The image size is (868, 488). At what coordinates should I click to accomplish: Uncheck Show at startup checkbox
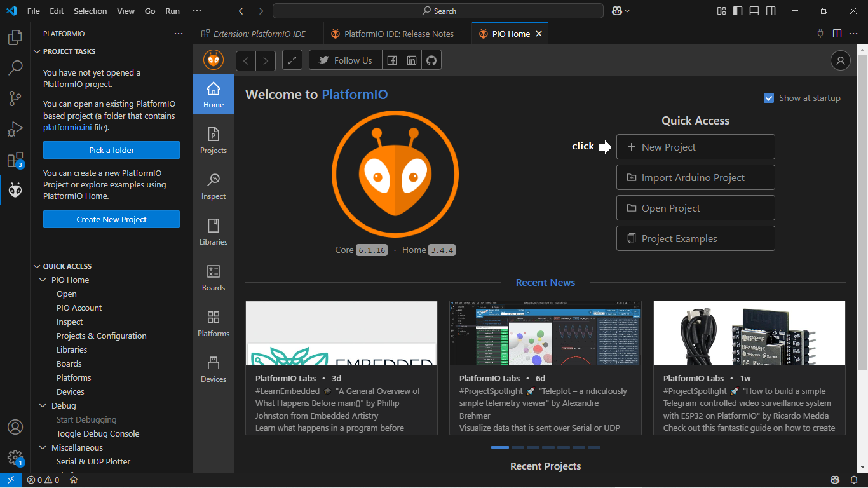tap(769, 98)
